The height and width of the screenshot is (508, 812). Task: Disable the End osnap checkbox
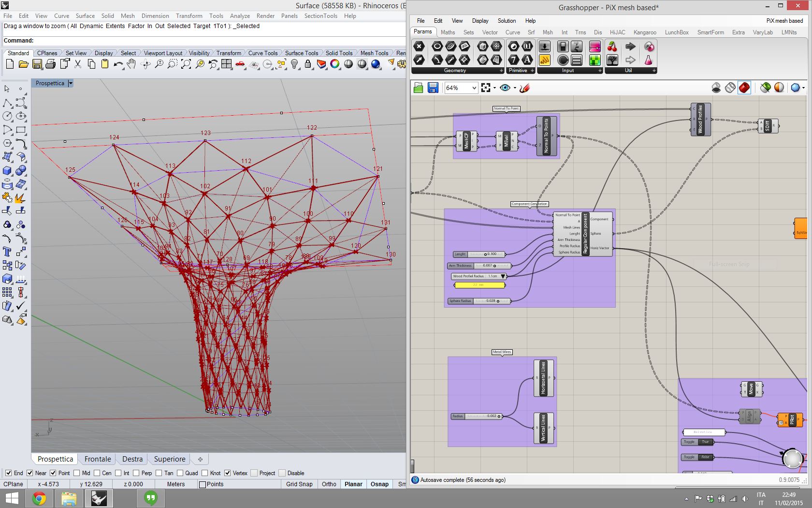point(9,473)
